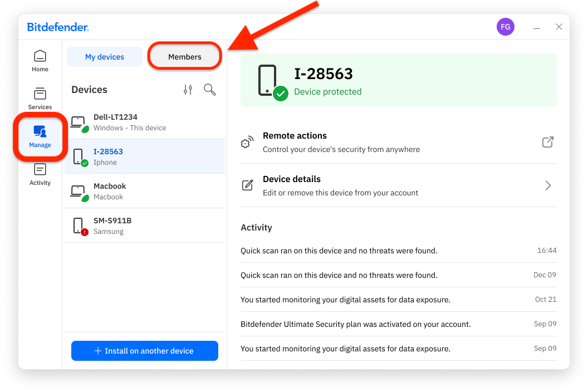Close the Bitdefender window
Screen dimensions: 588x392
[558, 27]
